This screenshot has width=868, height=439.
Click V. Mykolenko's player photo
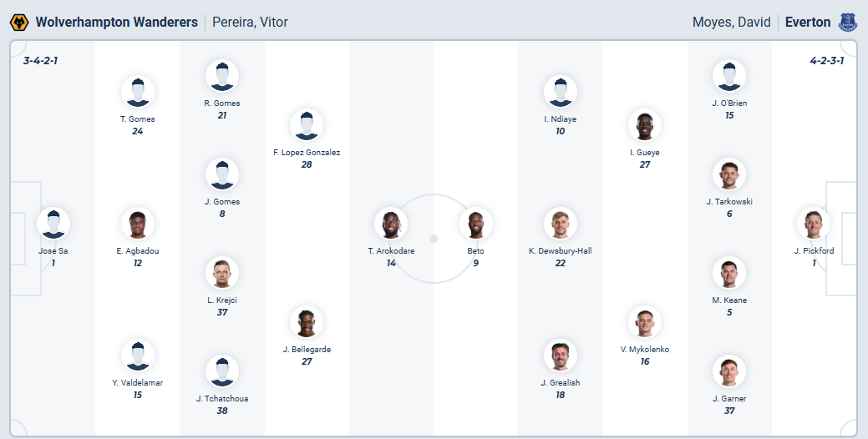point(644,322)
